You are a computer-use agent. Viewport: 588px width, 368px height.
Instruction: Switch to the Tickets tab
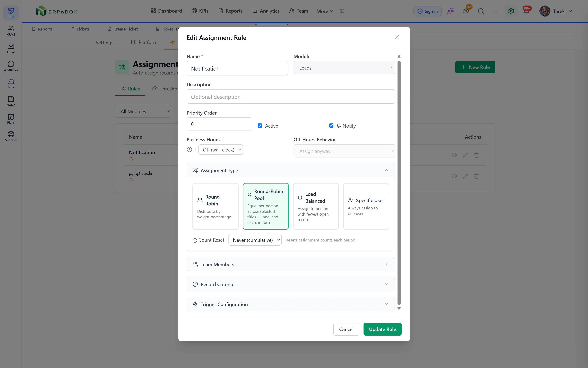tap(80, 29)
